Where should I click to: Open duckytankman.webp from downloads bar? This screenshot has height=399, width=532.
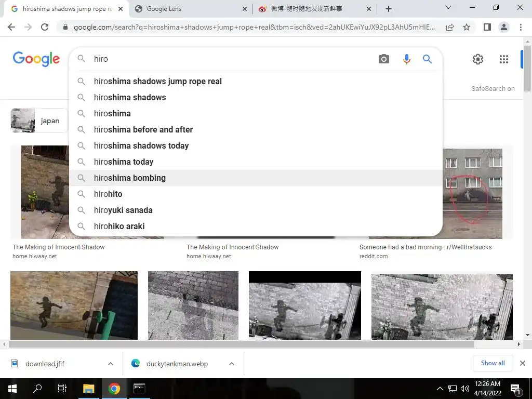click(177, 364)
